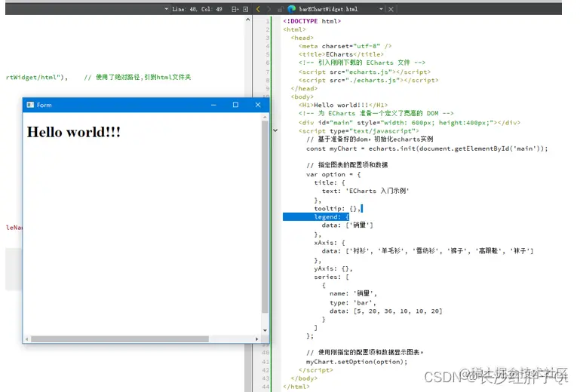Viewport: 580px width, 392px height.
Task: Go forward with the right arrow icon
Action: click(x=269, y=9)
